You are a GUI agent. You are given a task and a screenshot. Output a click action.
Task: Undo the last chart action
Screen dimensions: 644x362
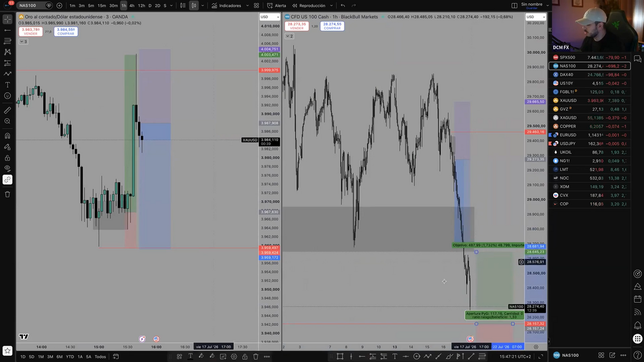[x=343, y=5]
